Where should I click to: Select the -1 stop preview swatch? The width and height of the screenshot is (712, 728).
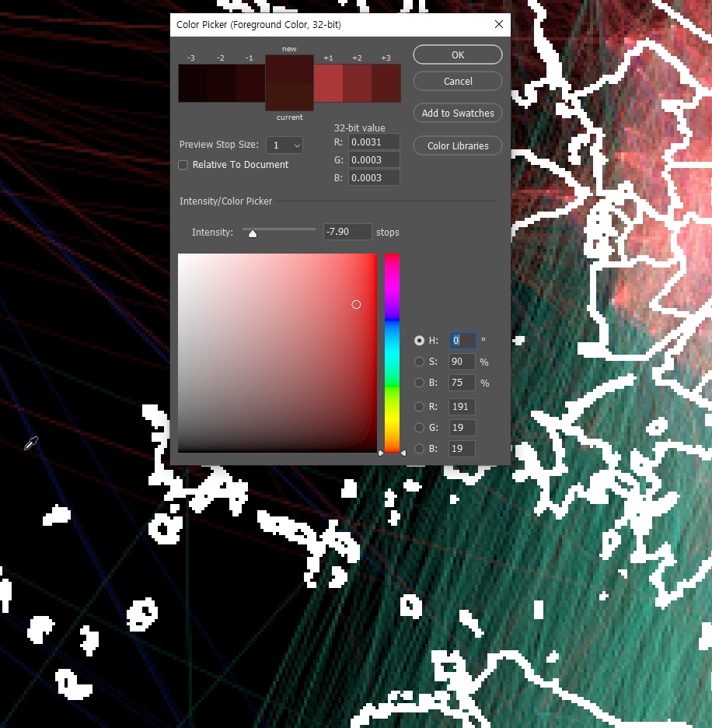[x=250, y=83]
